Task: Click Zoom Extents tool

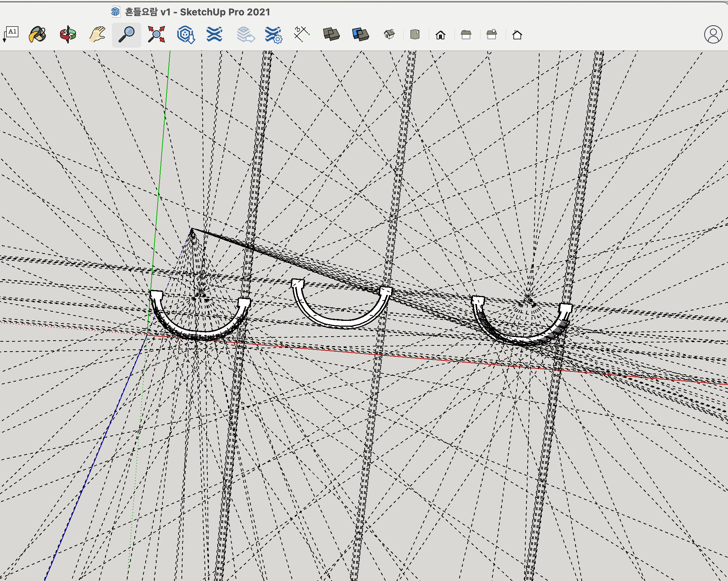Action: [156, 35]
